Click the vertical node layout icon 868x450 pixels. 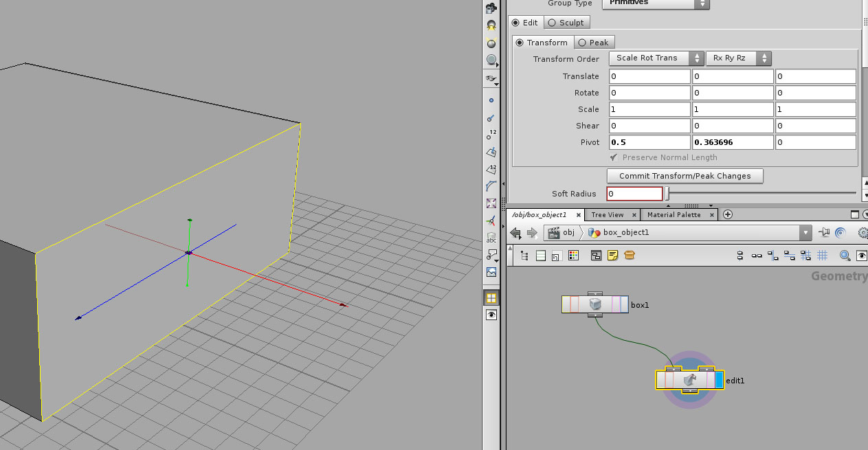740,256
